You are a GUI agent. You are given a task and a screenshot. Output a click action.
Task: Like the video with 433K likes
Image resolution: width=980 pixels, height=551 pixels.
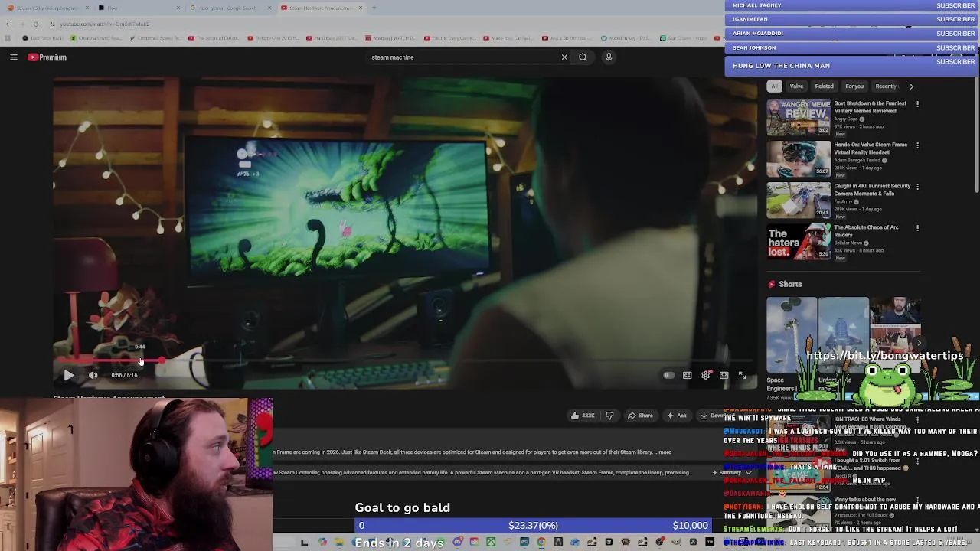pyautogui.click(x=583, y=416)
